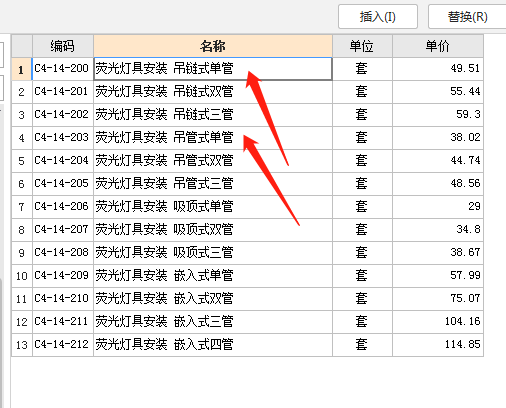Select 荧光灯具安装 吸顶式双管 row
The height and width of the screenshot is (408, 506).
213,230
